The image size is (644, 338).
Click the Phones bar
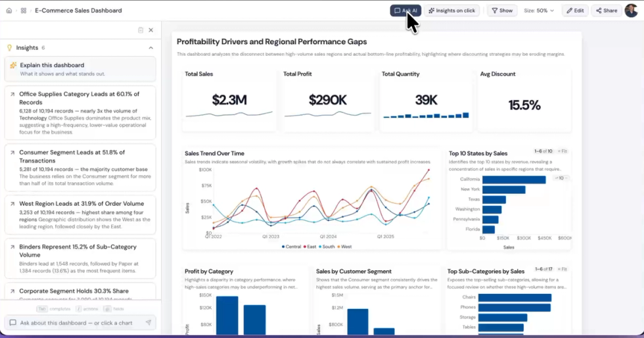514,308
